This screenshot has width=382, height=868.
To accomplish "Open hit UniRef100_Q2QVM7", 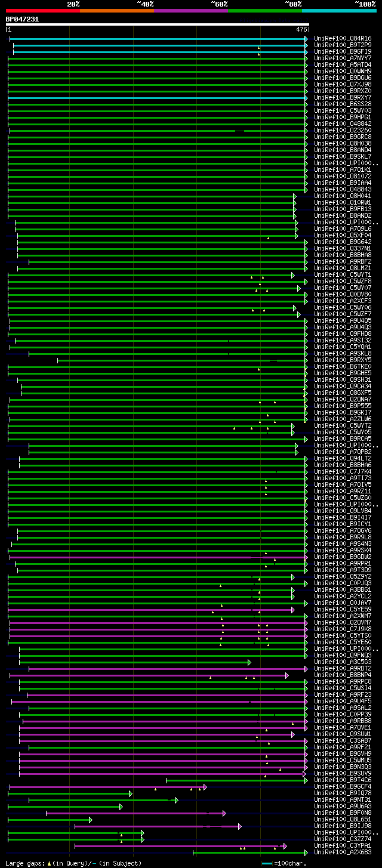I will tap(343, 622).
